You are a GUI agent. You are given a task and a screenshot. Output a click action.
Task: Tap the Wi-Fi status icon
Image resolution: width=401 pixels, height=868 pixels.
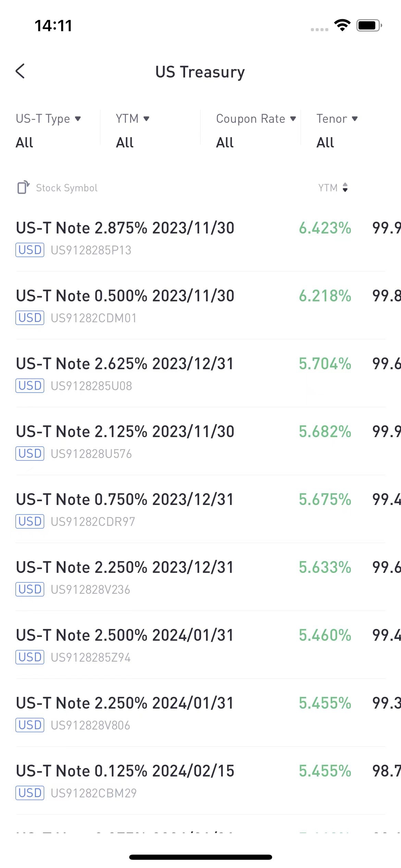[x=342, y=25]
